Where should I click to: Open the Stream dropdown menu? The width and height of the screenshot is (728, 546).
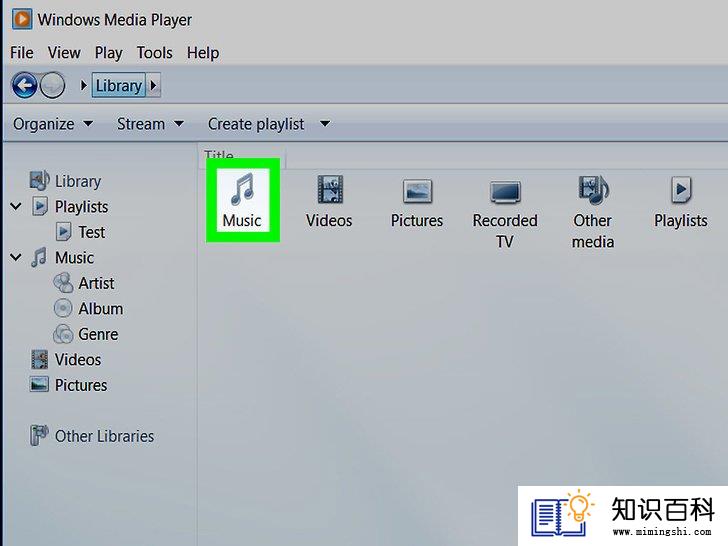150,124
